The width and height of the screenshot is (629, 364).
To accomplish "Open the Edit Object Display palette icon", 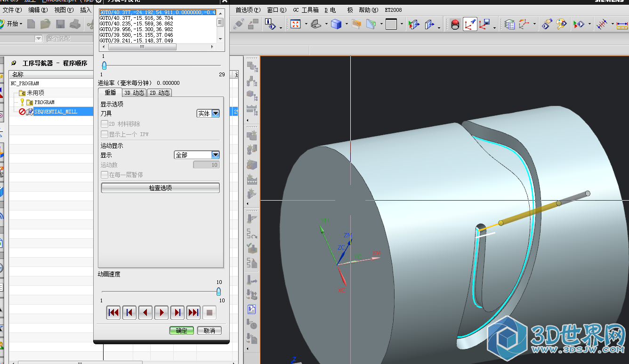I will click(x=561, y=24).
